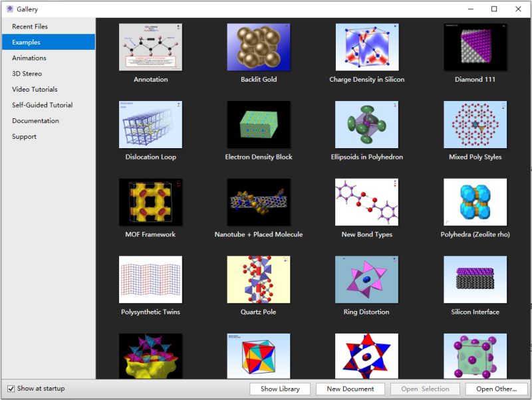Open the Annotation example

(x=150, y=45)
